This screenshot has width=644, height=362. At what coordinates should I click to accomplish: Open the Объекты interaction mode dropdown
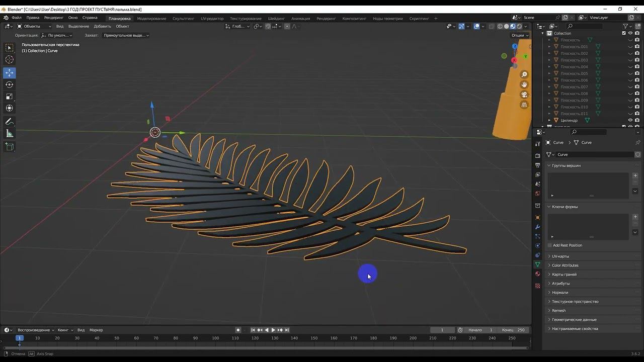[34, 26]
